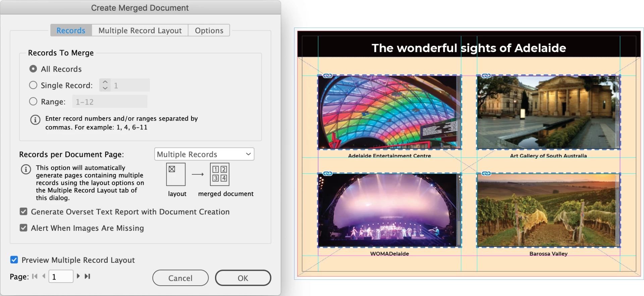Click the Range field showing 1-12
This screenshot has width=644, height=296.
110,101
